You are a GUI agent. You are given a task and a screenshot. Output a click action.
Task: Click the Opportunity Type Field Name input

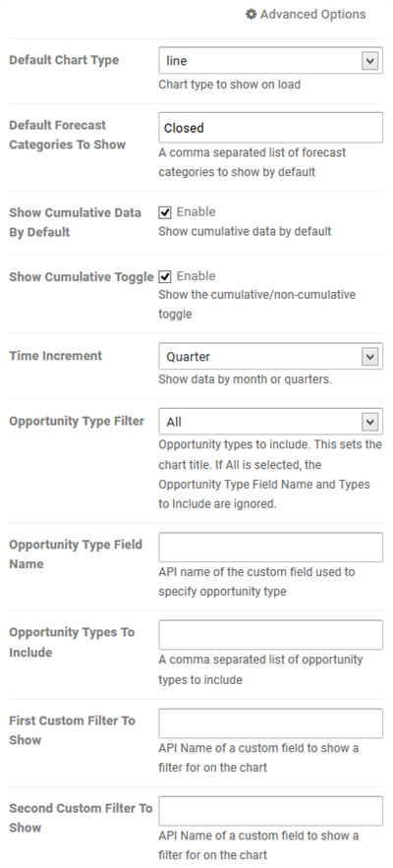tap(270, 548)
